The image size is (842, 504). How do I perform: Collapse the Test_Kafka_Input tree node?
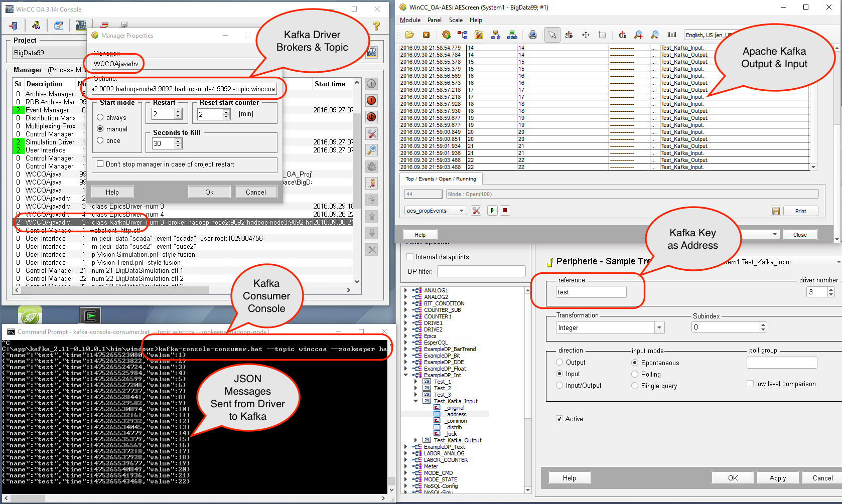click(x=415, y=401)
